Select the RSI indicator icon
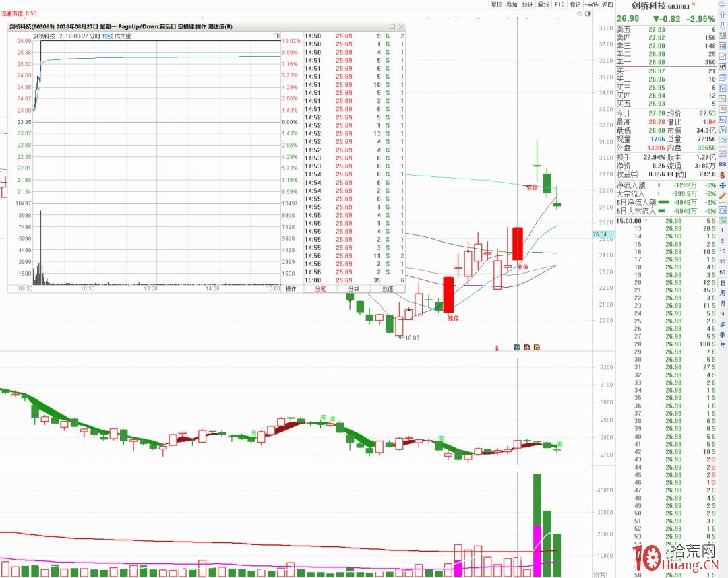Screen dimensions: 728x578 click(723, 164)
